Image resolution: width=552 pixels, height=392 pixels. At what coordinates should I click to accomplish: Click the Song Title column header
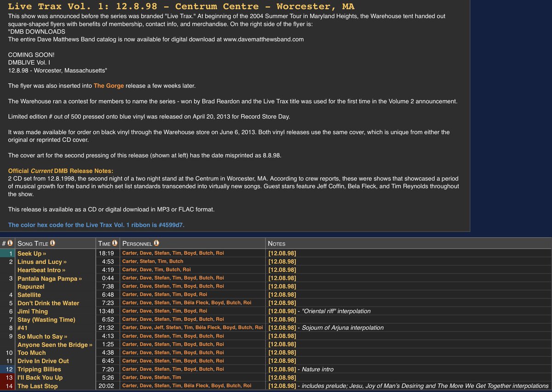tap(33, 243)
